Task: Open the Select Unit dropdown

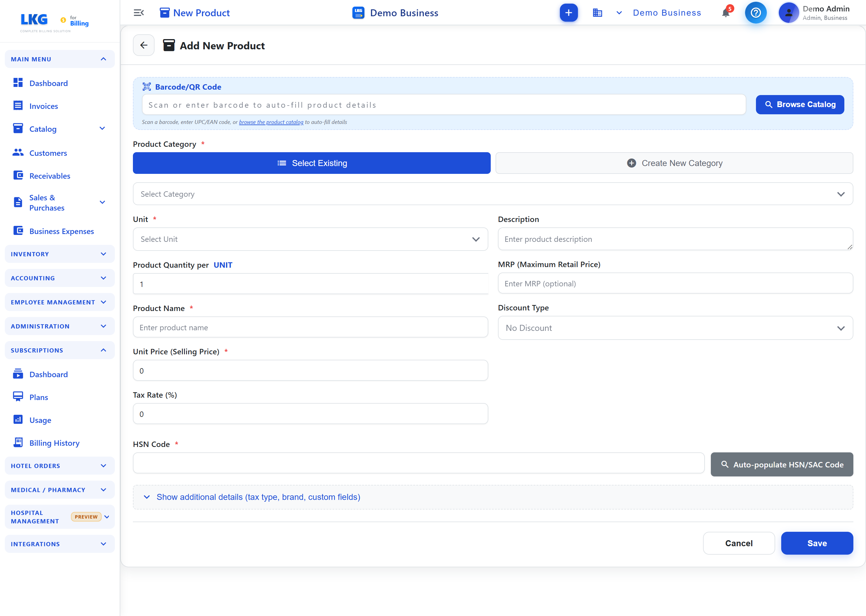Action: (x=310, y=239)
